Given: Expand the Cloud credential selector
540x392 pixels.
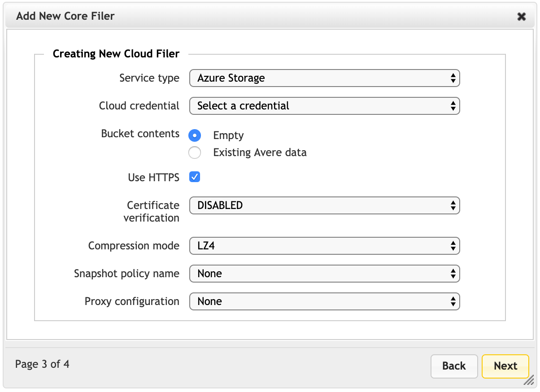Looking at the screenshot, I should click(x=324, y=106).
